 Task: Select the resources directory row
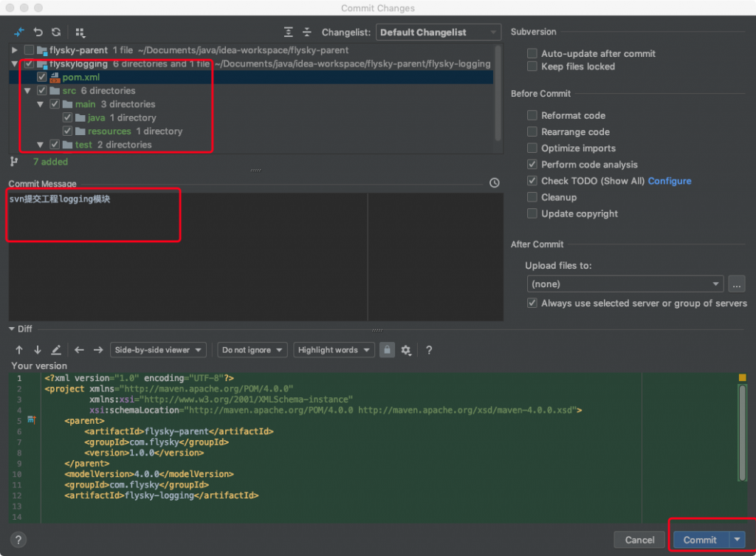(251, 131)
